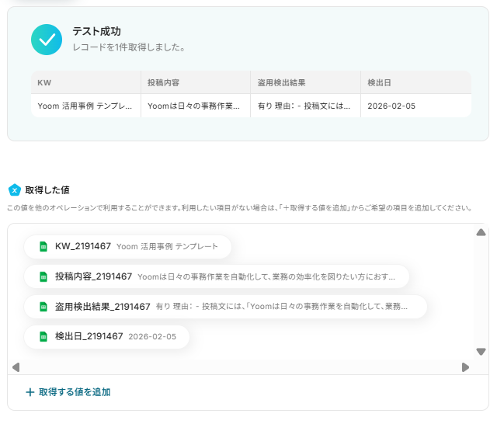
Task: Select the 投稿内容_2191467 value chip
Action: [217, 276]
